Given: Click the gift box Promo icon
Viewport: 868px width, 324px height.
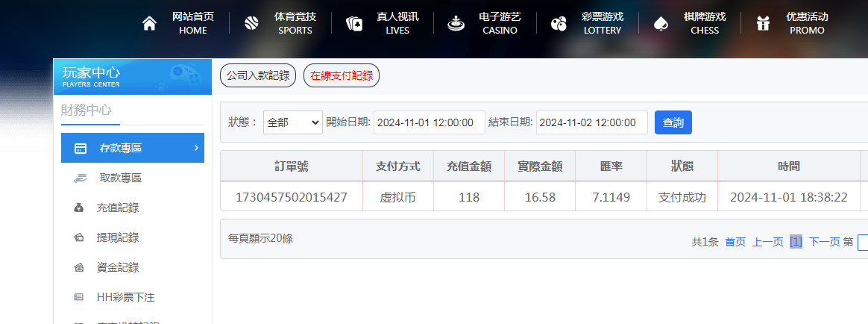Looking at the screenshot, I should click(762, 24).
